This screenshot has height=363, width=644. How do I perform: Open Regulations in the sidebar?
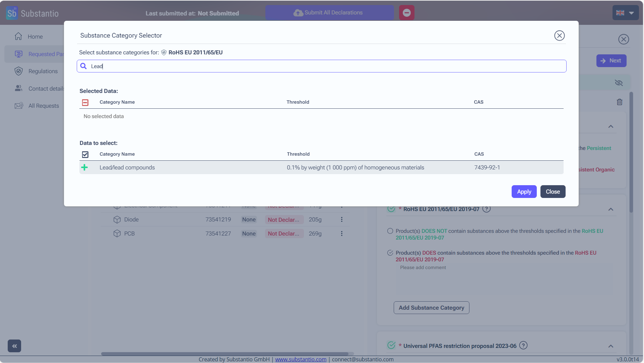tap(43, 71)
